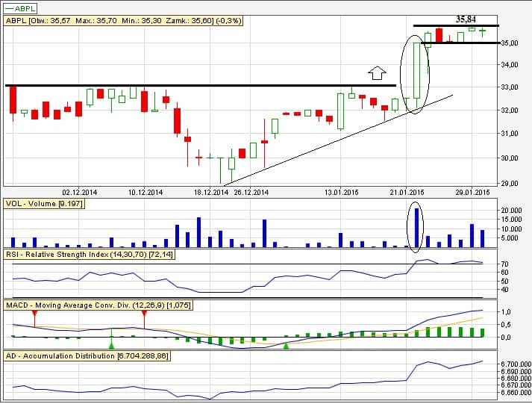Click the second red MACD sell marker

[144, 314]
